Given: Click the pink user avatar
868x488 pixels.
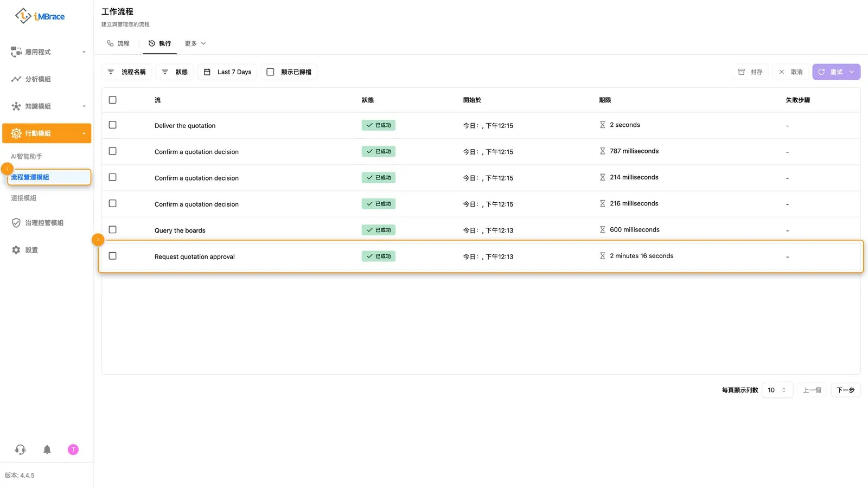Looking at the screenshot, I should coord(73,450).
